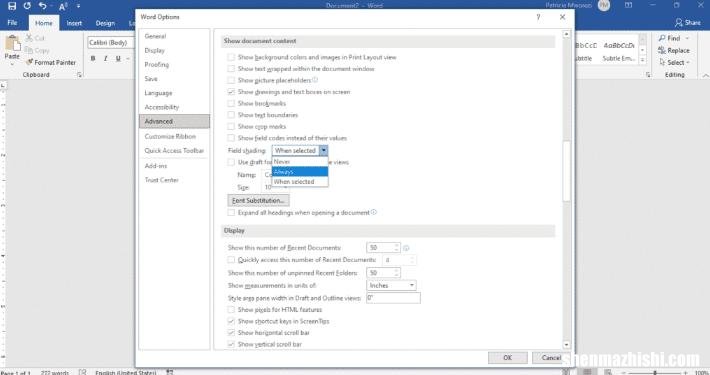Check Show bookmarks
The width and height of the screenshot is (710, 375).
pyautogui.click(x=231, y=103)
